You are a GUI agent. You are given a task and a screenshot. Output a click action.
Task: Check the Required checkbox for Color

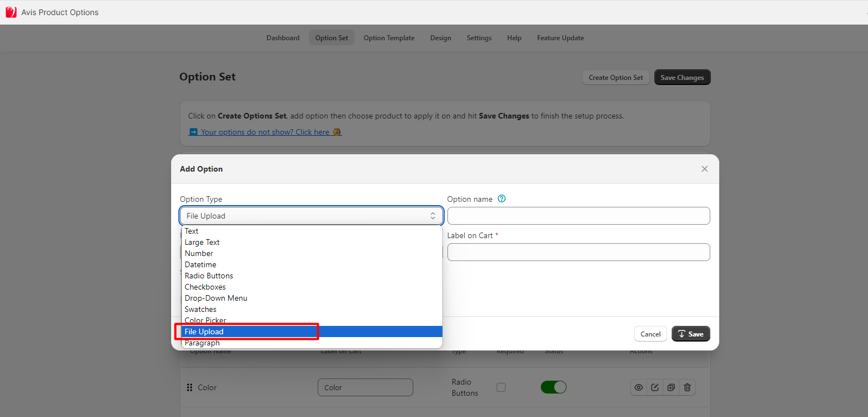(501, 387)
